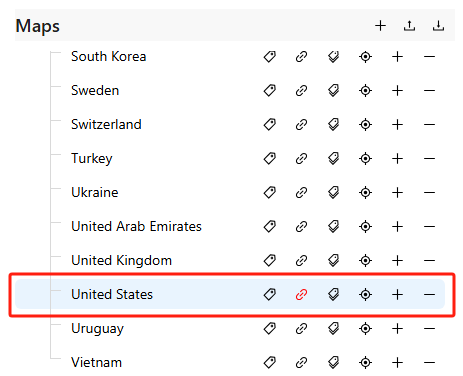This screenshot has height=376, width=463.
Task: Select the Turkey tree item
Action: tap(92, 159)
